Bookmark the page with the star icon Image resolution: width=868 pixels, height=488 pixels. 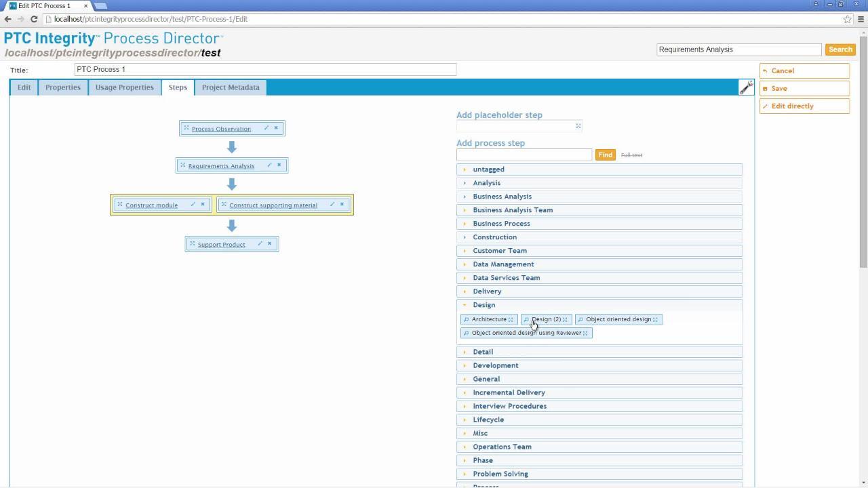pyautogui.click(x=847, y=19)
